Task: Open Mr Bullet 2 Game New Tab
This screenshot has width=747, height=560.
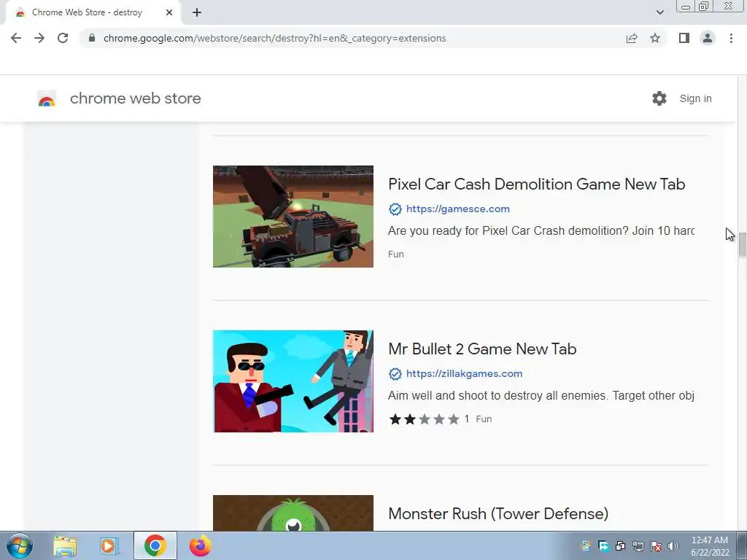Action: click(x=482, y=349)
